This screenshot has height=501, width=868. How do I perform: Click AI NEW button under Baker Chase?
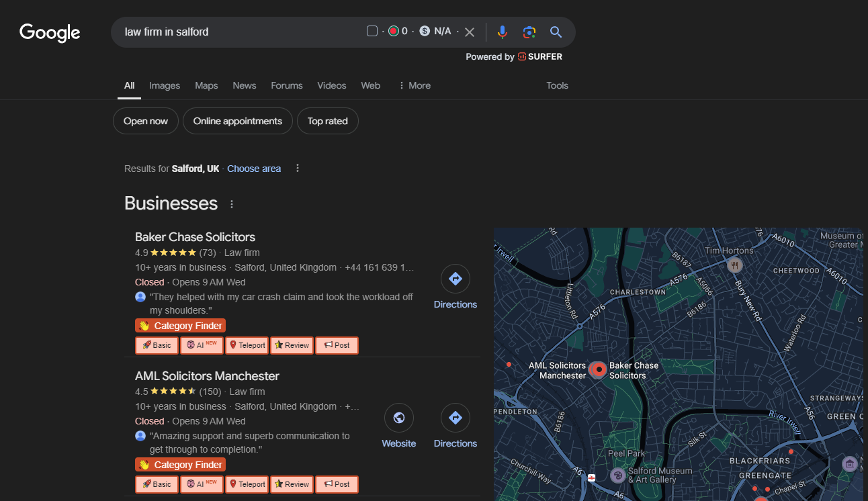(202, 345)
